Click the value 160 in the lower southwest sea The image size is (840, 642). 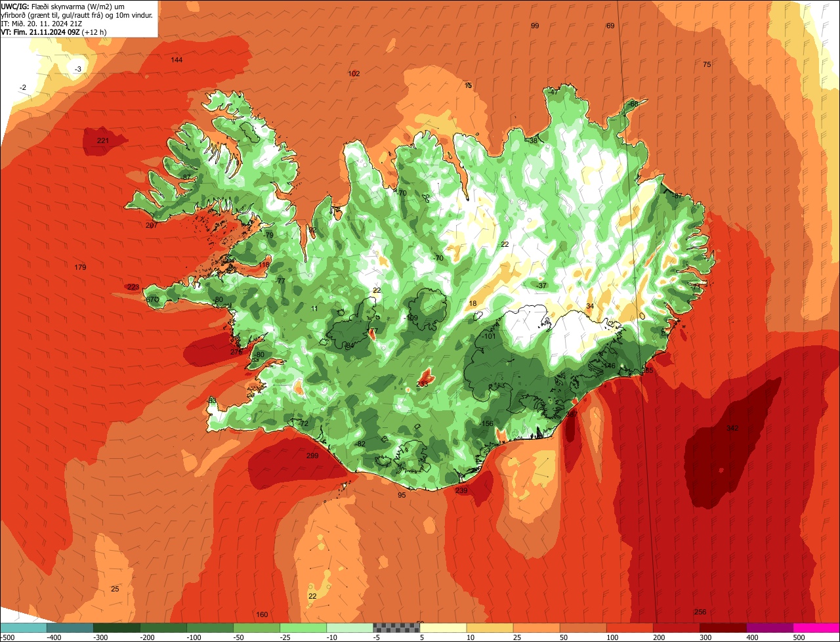(262, 614)
